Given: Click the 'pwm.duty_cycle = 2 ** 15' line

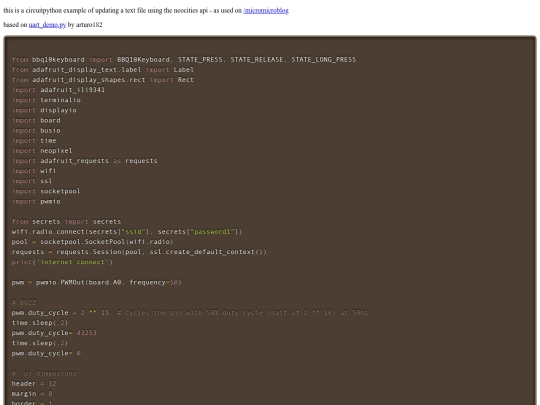Looking at the screenshot, I should click(x=190, y=313).
